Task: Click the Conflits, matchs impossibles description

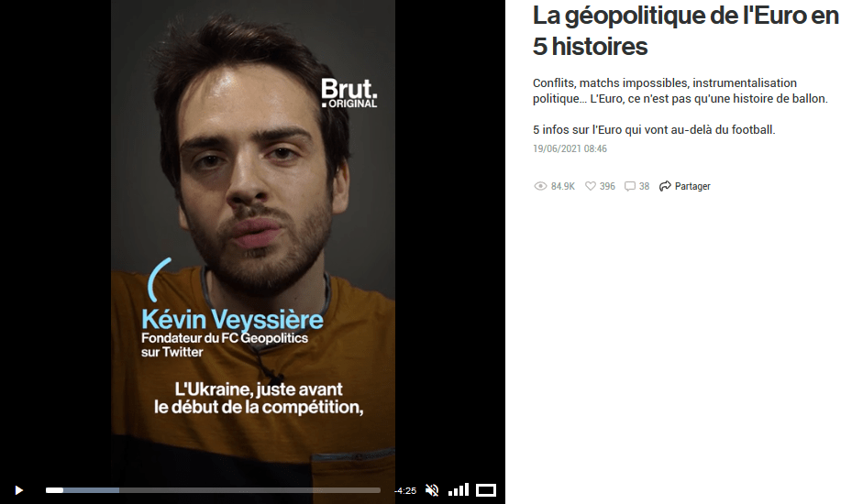Action: (680, 91)
